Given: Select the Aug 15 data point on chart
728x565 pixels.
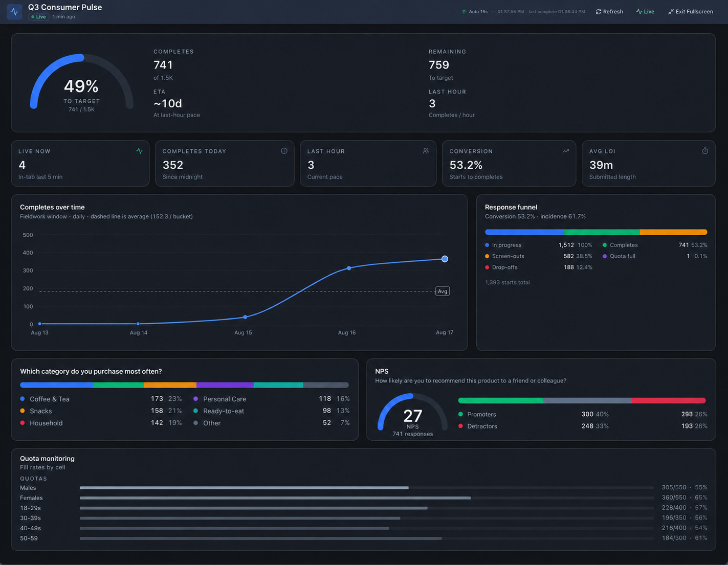Looking at the screenshot, I should [x=246, y=317].
